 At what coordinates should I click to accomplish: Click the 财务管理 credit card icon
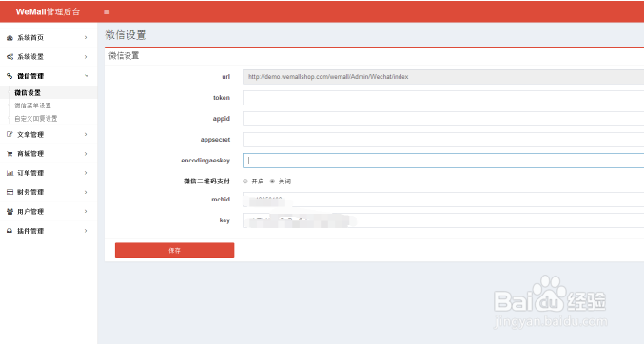pos(10,192)
